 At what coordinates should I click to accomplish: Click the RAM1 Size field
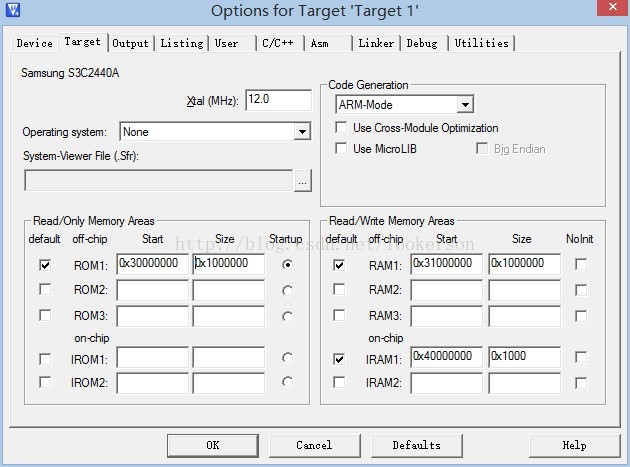click(524, 264)
